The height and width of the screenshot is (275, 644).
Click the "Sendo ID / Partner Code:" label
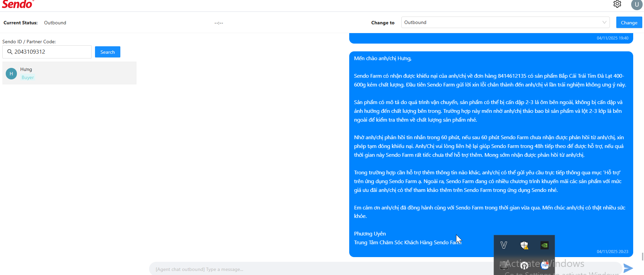pos(29,42)
